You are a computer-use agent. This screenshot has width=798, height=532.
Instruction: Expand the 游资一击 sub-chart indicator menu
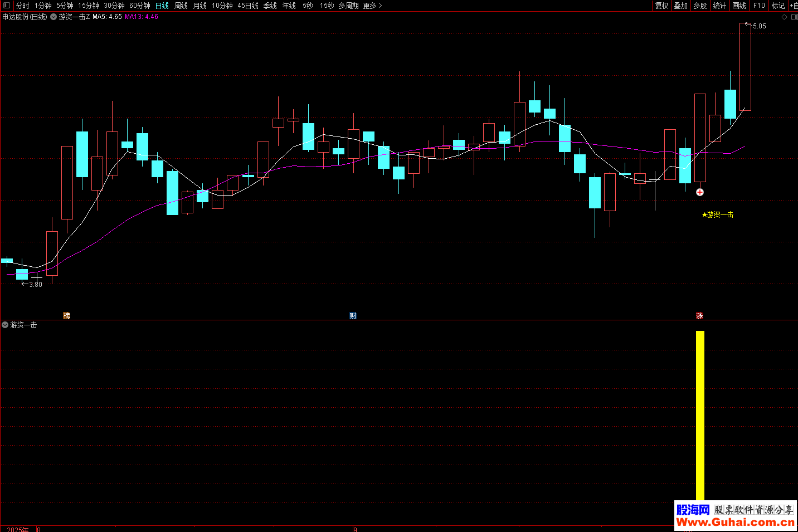tap(6, 325)
